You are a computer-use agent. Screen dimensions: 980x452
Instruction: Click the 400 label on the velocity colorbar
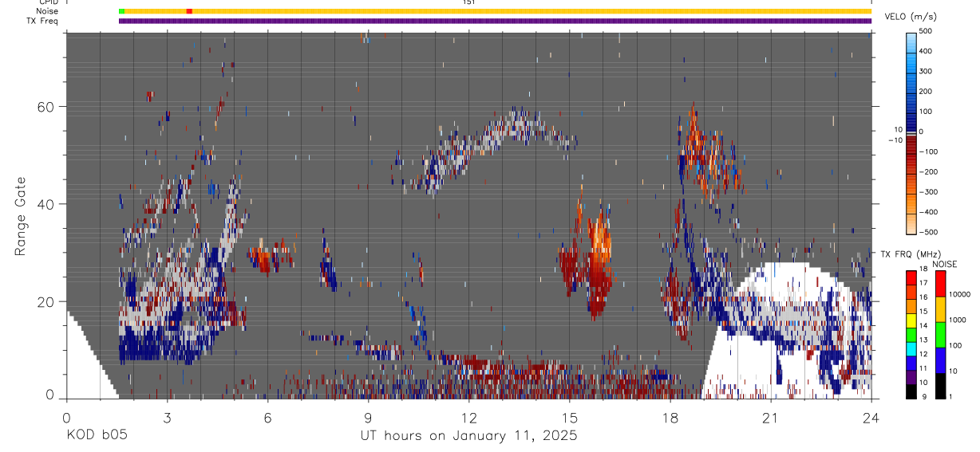pos(927,51)
